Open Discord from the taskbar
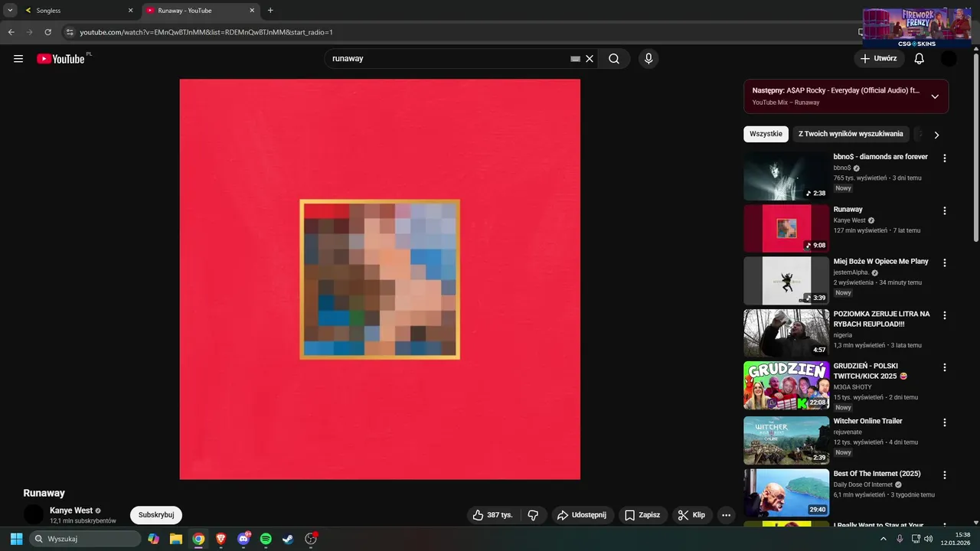This screenshot has height=551, width=980. click(243, 539)
